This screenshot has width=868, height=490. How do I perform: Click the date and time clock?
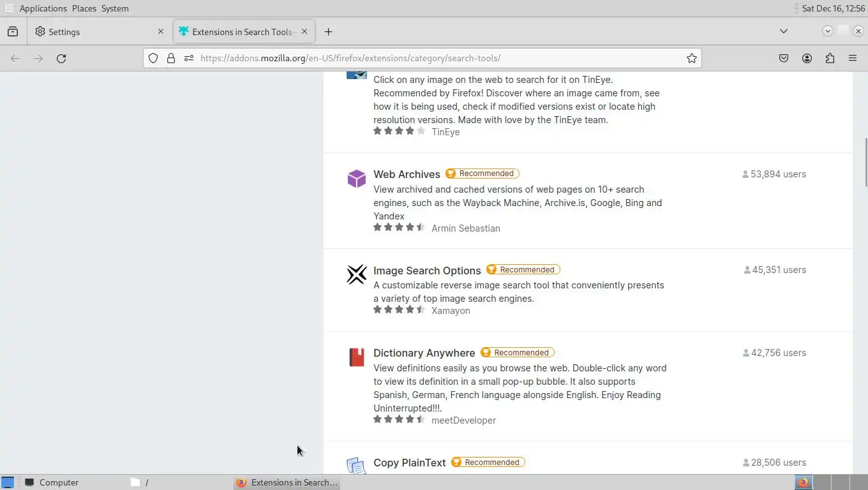(833, 8)
